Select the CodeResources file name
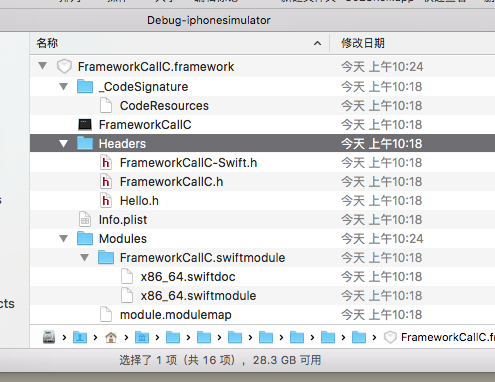The height and width of the screenshot is (382, 495). tap(164, 106)
